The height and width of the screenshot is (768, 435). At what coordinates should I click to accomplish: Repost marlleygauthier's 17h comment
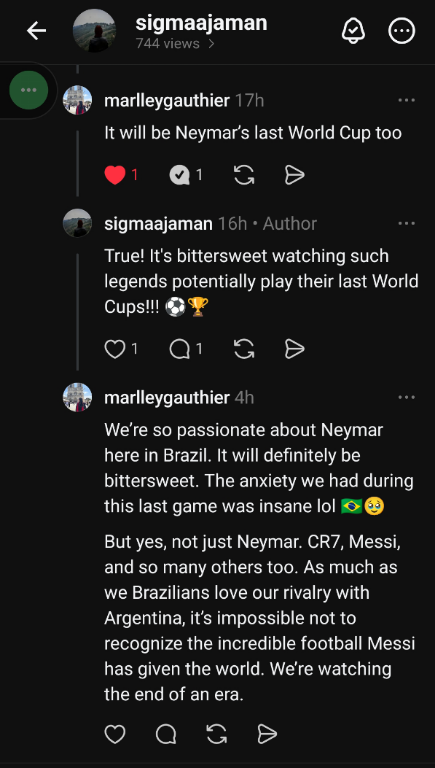244,175
